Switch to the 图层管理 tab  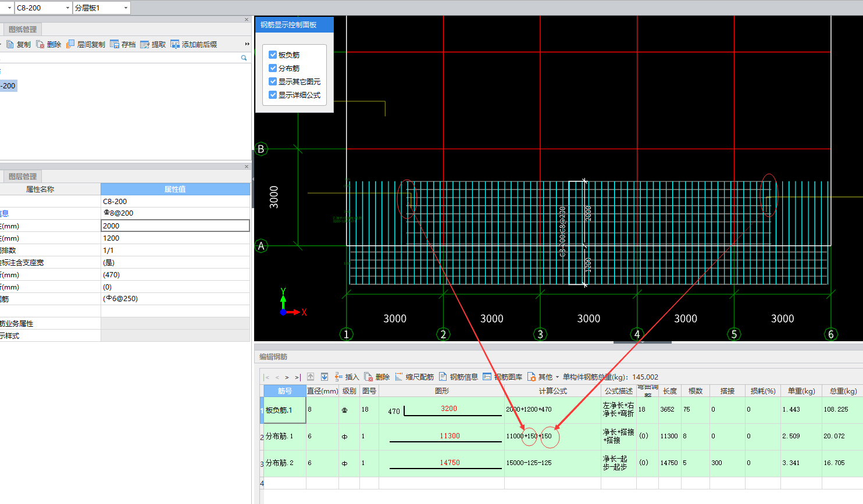pyautogui.click(x=22, y=176)
